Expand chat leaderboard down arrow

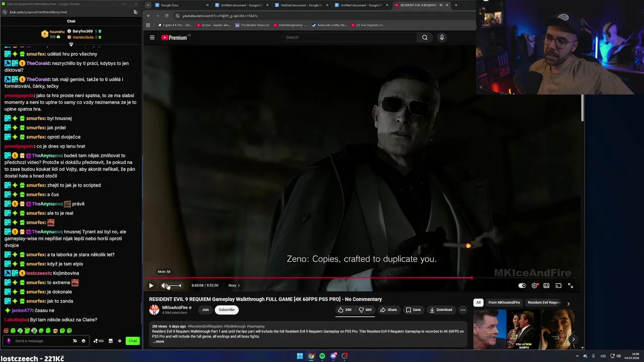(x=71, y=44)
